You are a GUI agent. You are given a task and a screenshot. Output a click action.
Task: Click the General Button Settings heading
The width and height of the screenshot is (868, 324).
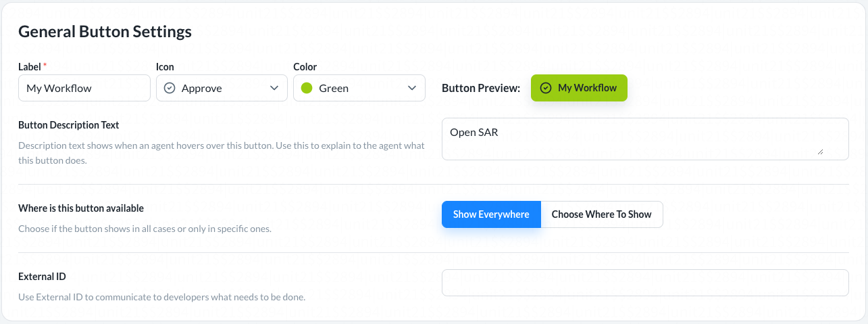pos(105,31)
